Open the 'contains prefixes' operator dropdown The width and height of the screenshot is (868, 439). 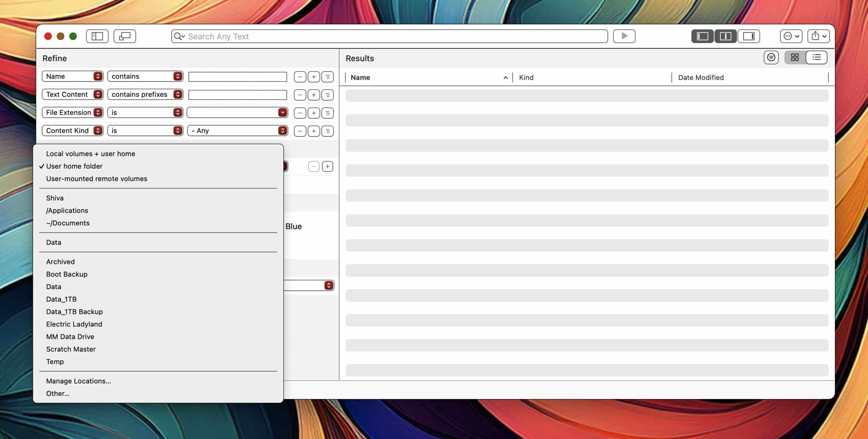[x=145, y=94]
